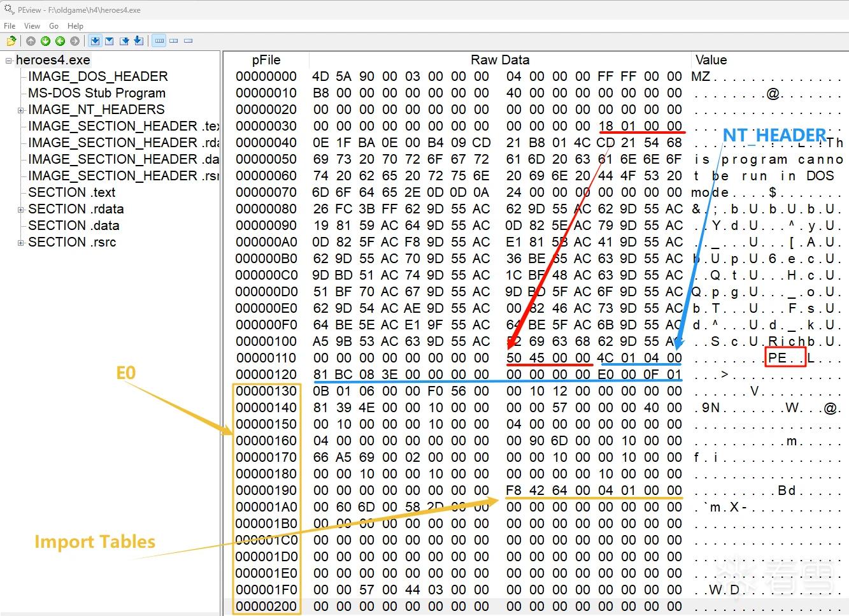Select the blue triangle address view icon

110,41
